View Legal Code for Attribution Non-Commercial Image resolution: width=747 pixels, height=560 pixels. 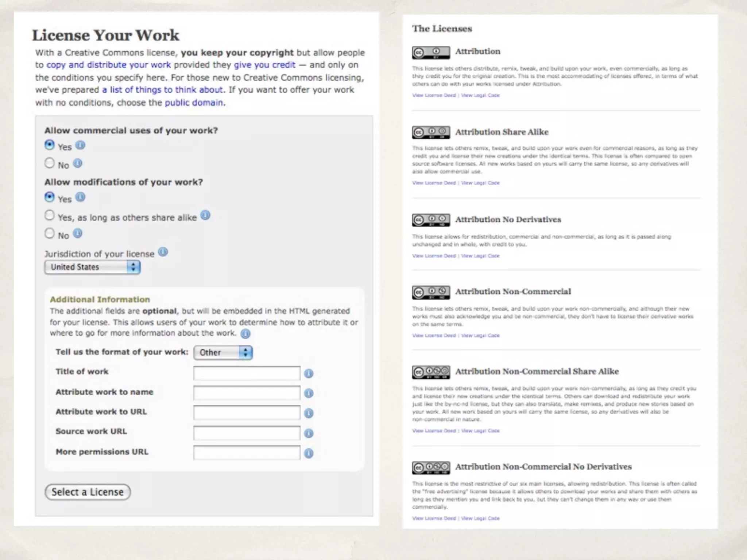point(480,335)
